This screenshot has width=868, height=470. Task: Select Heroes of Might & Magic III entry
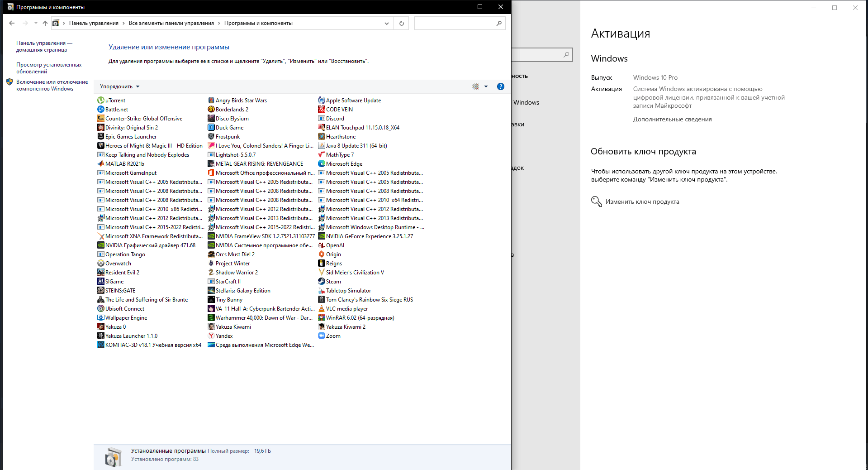150,146
